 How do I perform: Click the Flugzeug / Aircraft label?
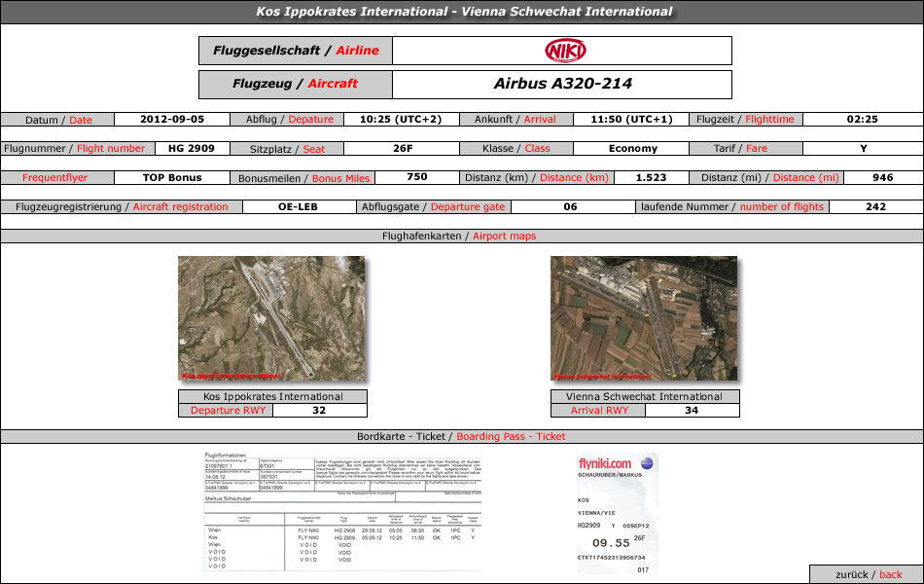pyautogui.click(x=296, y=85)
